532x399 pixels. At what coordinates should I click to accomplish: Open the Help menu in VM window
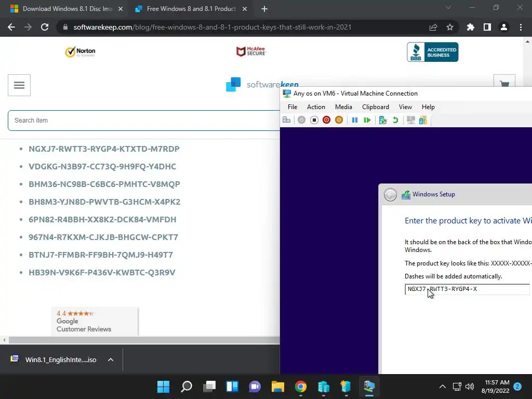[x=428, y=107]
